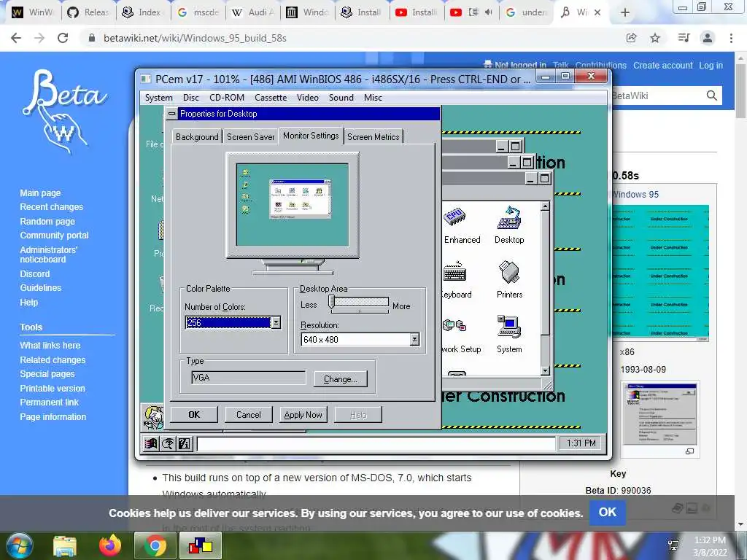Click Chrome back arrow
This screenshot has width=747, height=560.
(16, 38)
